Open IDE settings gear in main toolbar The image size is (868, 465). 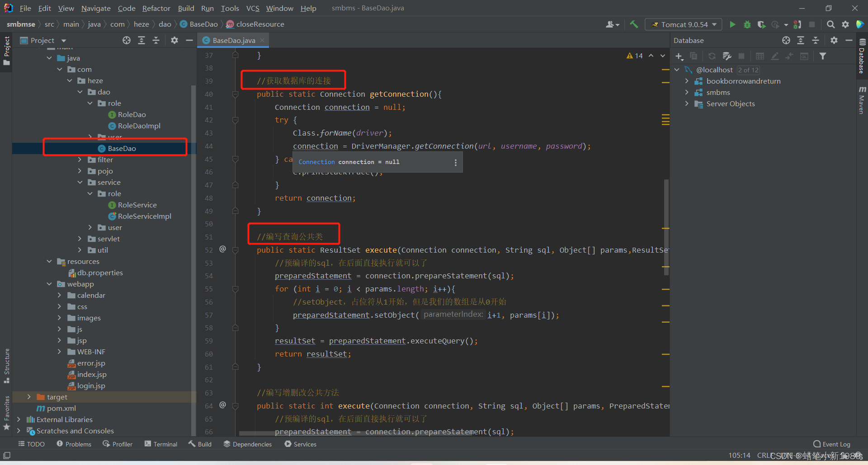pyautogui.click(x=845, y=24)
